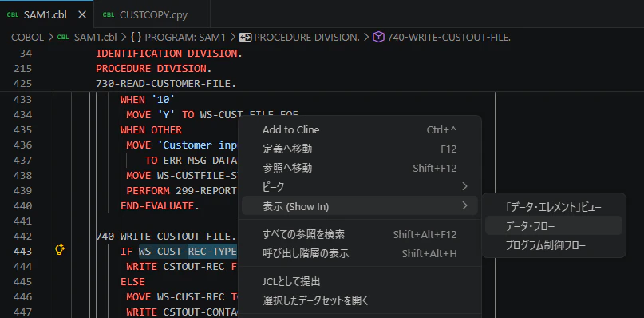Click line number 215 in sticky header
This screenshot has width=644, height=318.
coord(22,68)
